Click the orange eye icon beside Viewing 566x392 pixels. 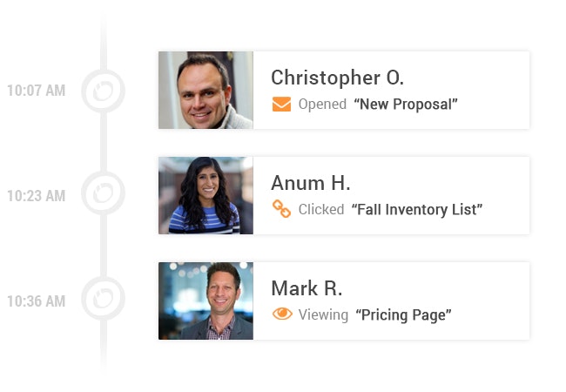pos(282,314)
